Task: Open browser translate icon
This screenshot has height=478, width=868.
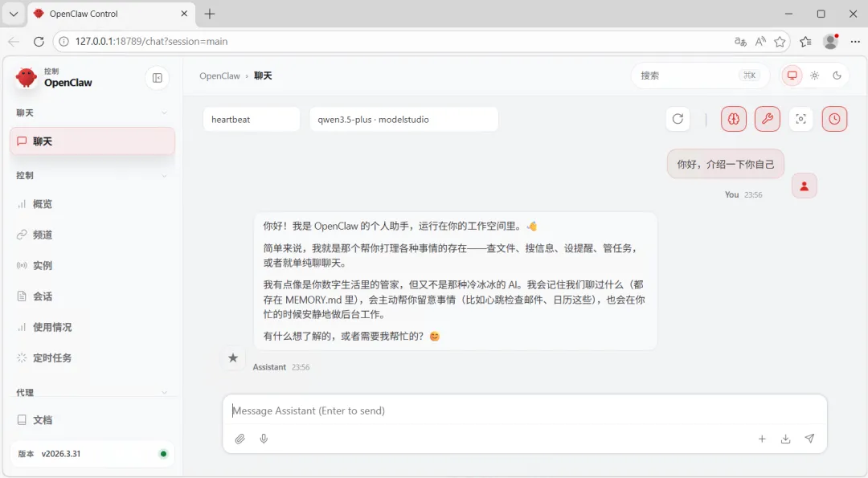Action: point(740,42)
